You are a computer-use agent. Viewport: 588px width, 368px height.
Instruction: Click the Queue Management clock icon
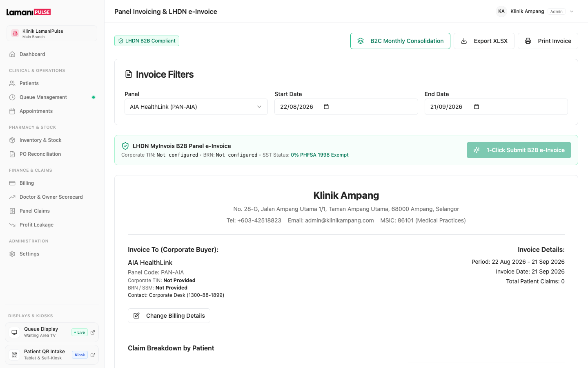click(x=12, y=97)
